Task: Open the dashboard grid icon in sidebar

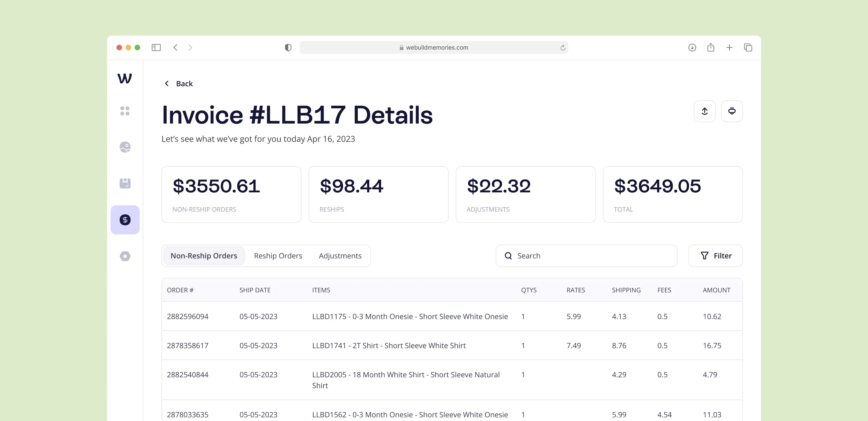Action: pyautogui.click(x=125, y=111)
